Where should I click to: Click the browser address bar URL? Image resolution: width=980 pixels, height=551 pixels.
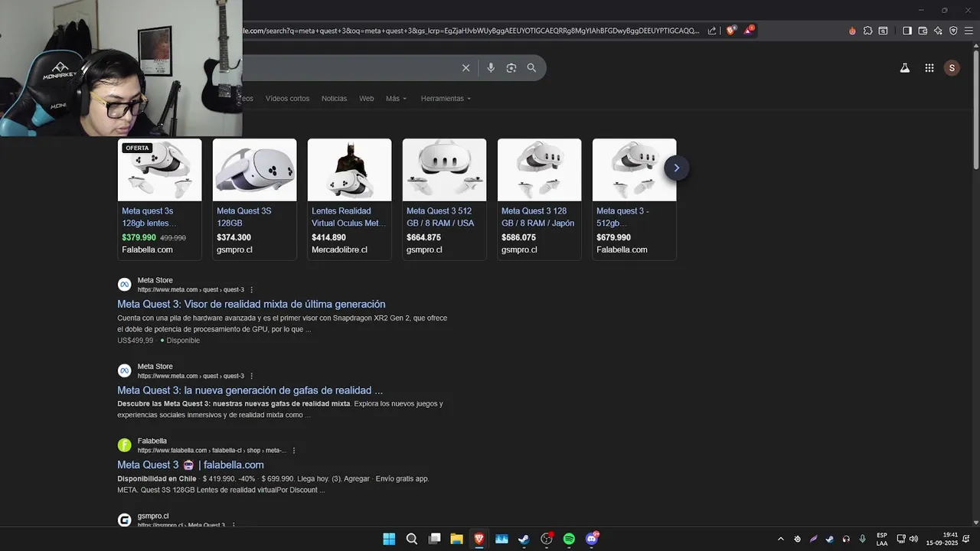point(471,31)
